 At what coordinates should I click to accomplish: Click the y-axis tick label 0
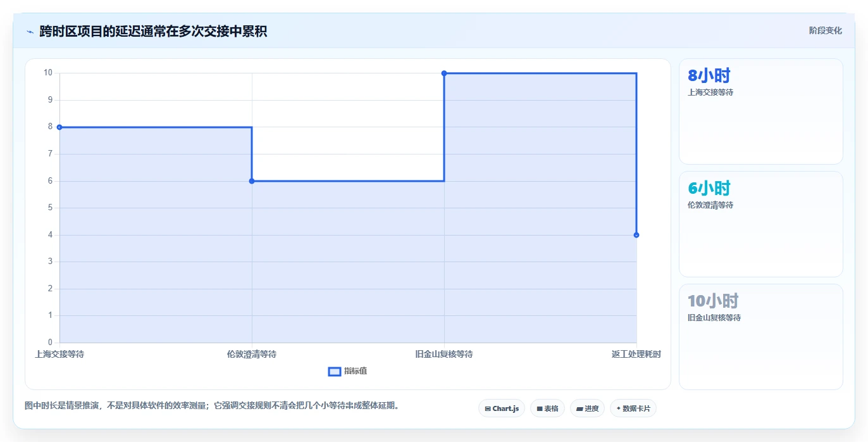(x=51, y=343)
